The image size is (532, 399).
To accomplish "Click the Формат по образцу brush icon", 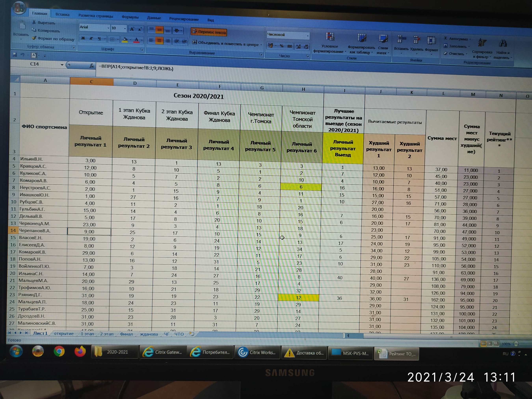I will pyautogui.click(x=34, y=38).
